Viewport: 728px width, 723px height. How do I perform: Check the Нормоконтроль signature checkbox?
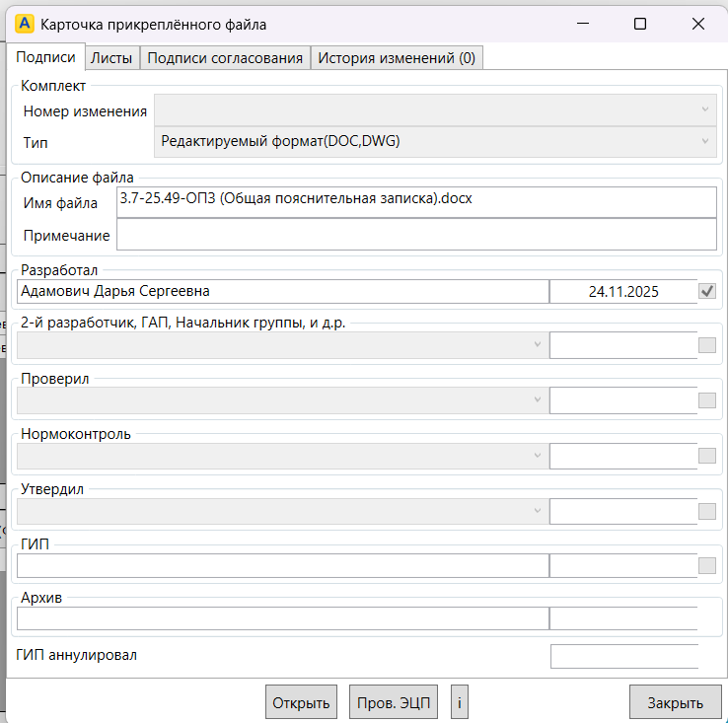(x=706, y=456)
